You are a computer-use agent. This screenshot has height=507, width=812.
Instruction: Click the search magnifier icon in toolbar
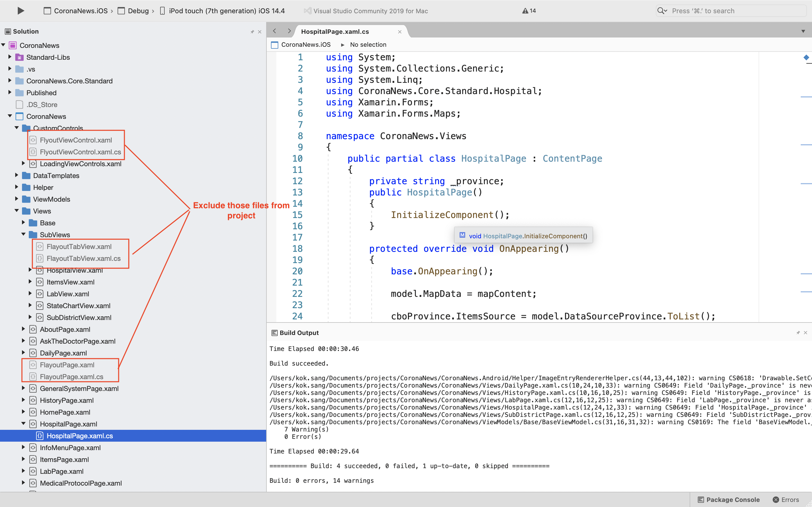[661, 10]
